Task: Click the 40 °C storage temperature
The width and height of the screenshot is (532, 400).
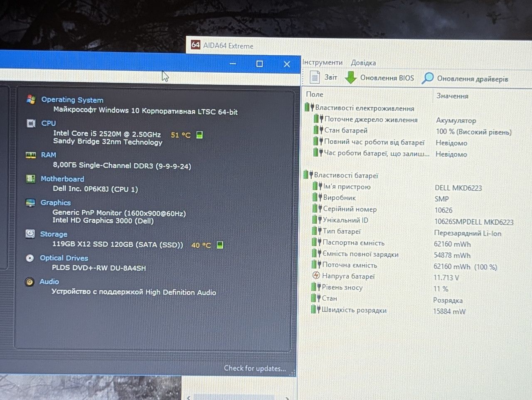Action: (201, 245)
